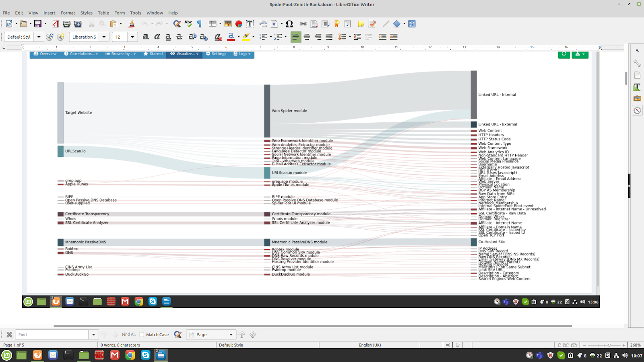
Task: Open the font name dropdown
Action: pos(104,37)
